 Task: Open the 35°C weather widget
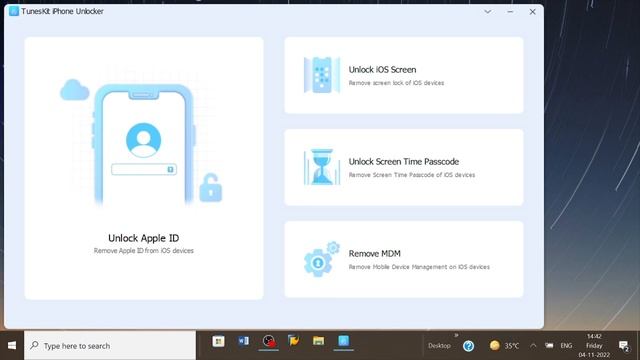pyautogui.click(x=504, y=346)
